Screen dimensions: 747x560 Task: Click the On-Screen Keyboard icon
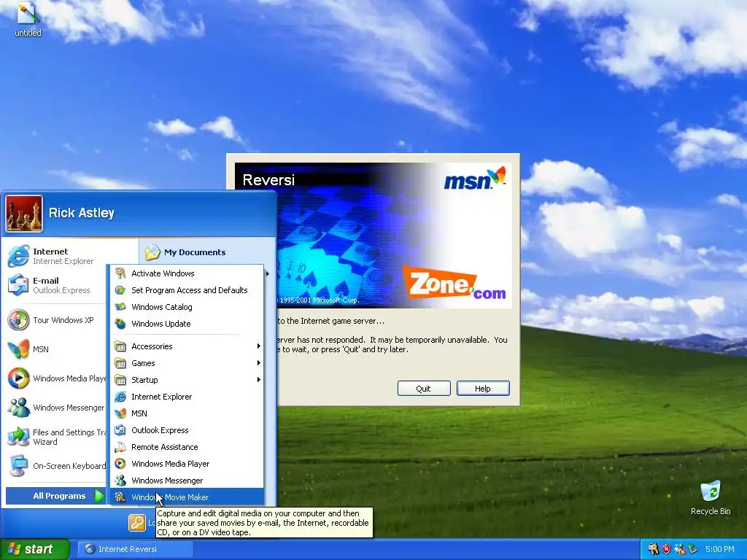[18, 466]
